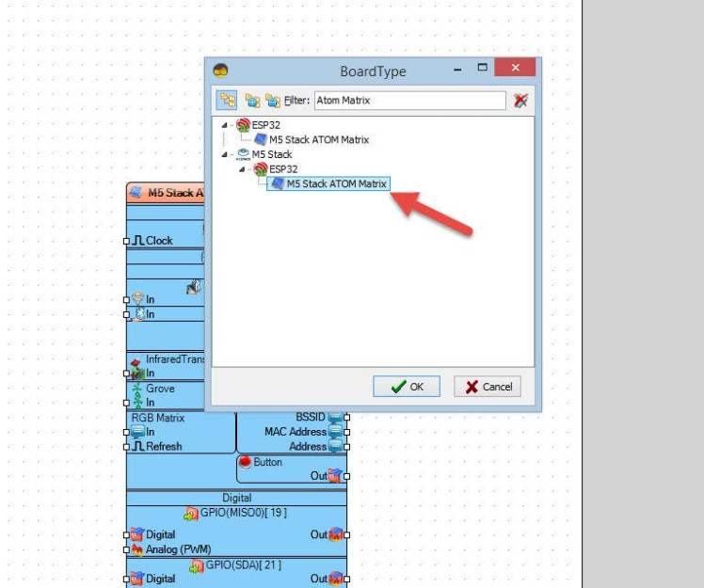Click the Filter text field containing Atom Matrix
This screenshot has height=588, width=704.
pyautogui.click(x=410, y=100)
